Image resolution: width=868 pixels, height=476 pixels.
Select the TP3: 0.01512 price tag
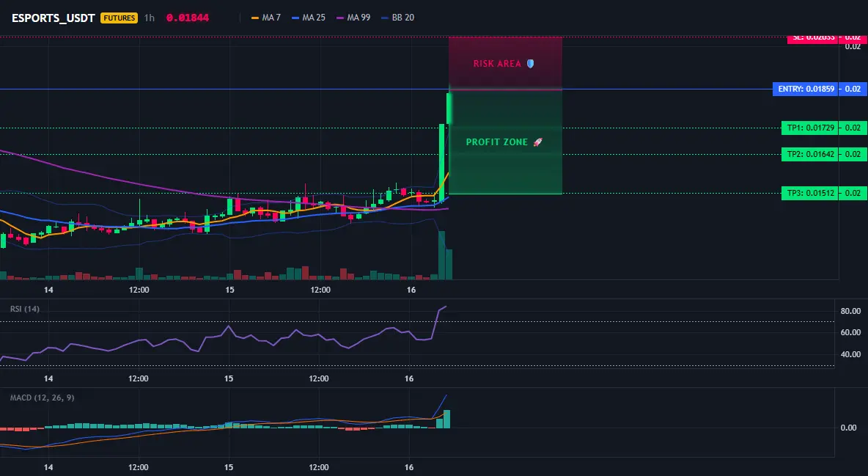pyautogui.click(x=809, y=193)
